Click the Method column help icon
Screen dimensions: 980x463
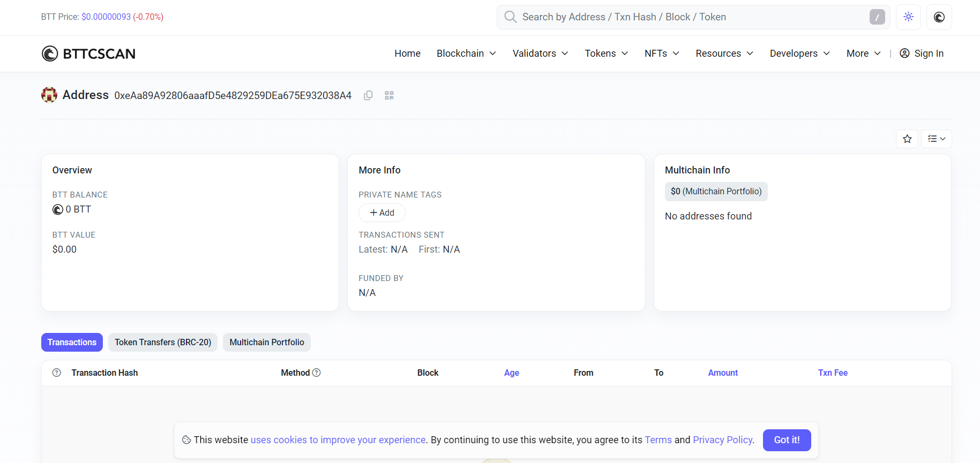pos(317,373)
